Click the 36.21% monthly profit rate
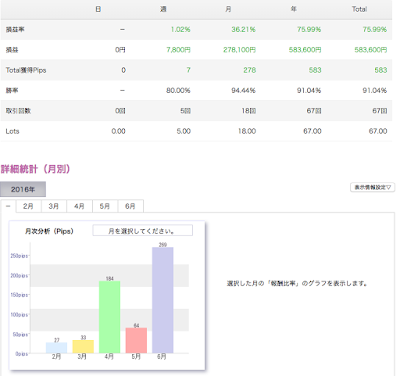Viewport: 400px width, 376px height. click(x=243, y=30)
